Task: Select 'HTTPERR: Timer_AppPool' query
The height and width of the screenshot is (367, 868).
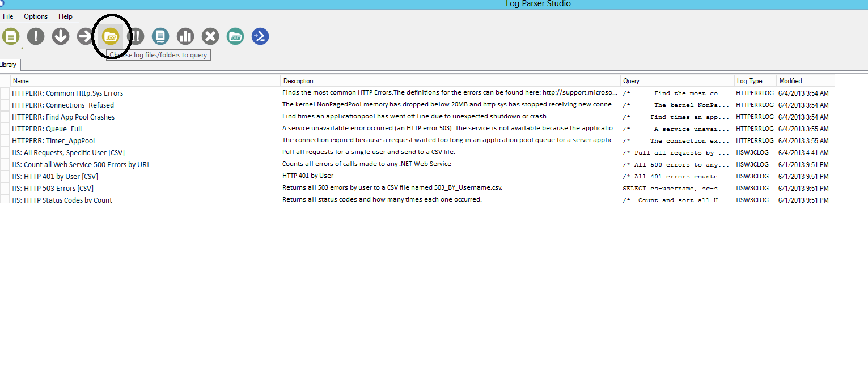Action: coord(53,141)
